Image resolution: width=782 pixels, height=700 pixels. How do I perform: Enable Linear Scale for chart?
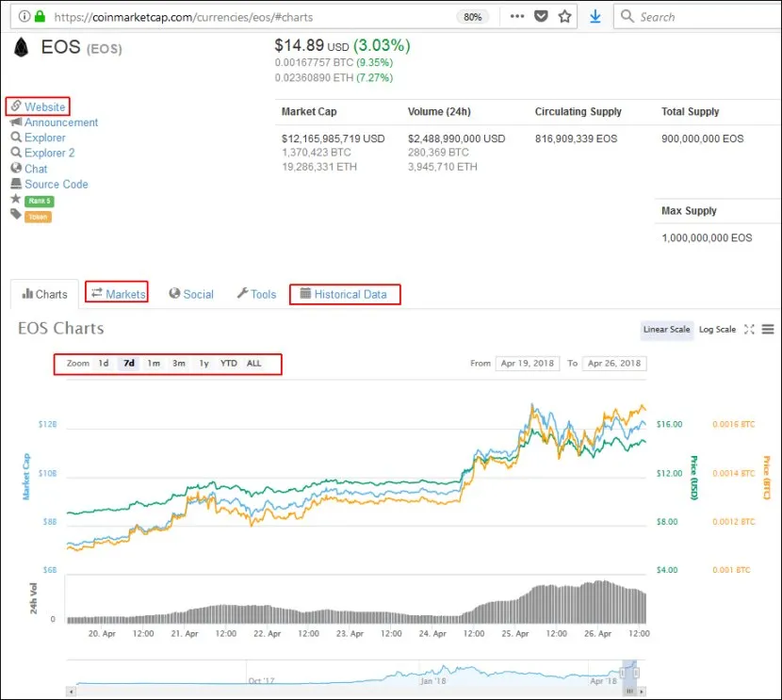(x=666, y=330)
